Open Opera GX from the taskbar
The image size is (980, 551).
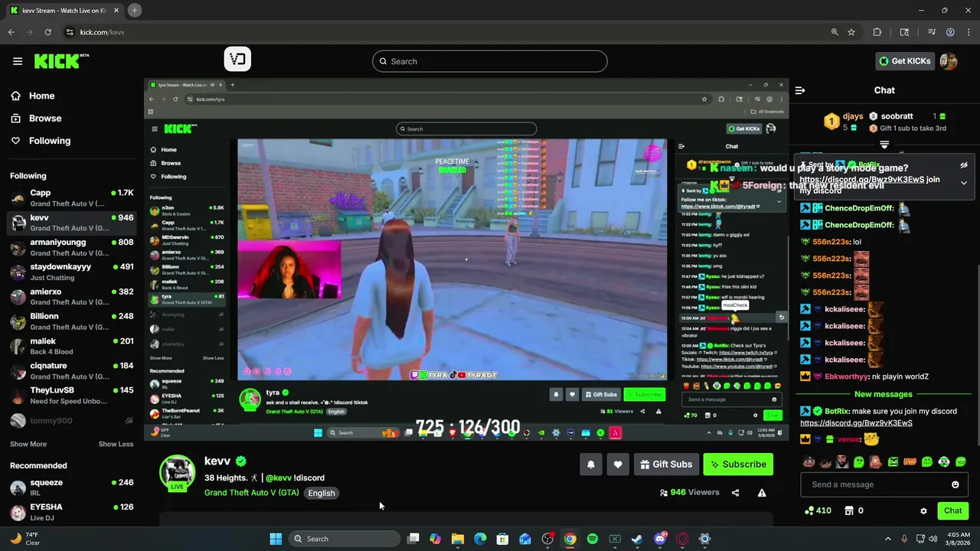coord(682,539)
